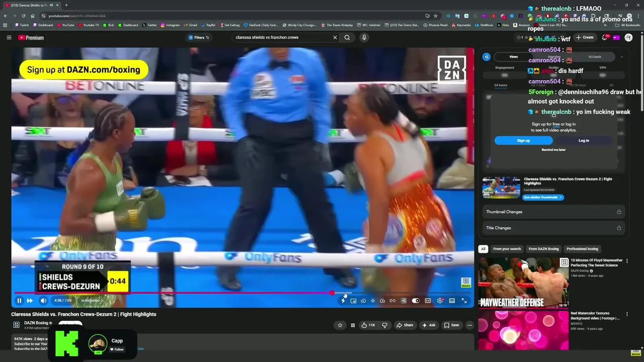This screenshot has width=644, height=362.
Task: Go to YouTube Premium home logo
Action: pyautogui.click(x=31, y=38)
